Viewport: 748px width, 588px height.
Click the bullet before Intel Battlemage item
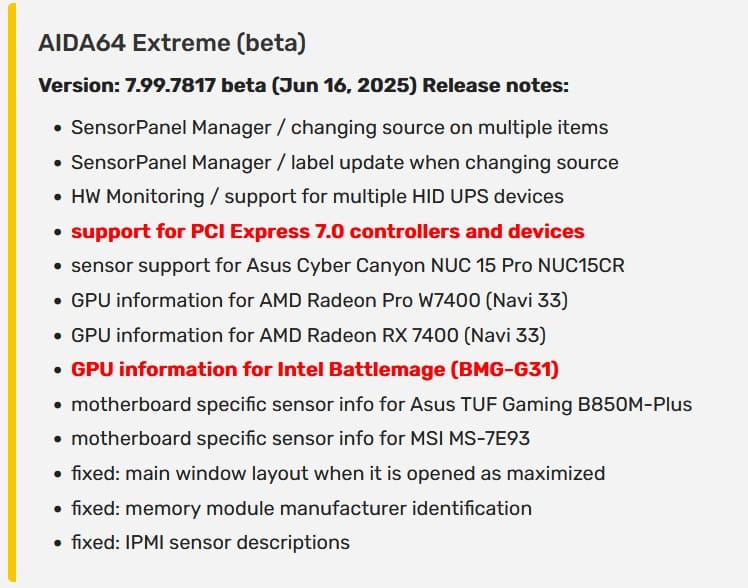click(58, 371)
